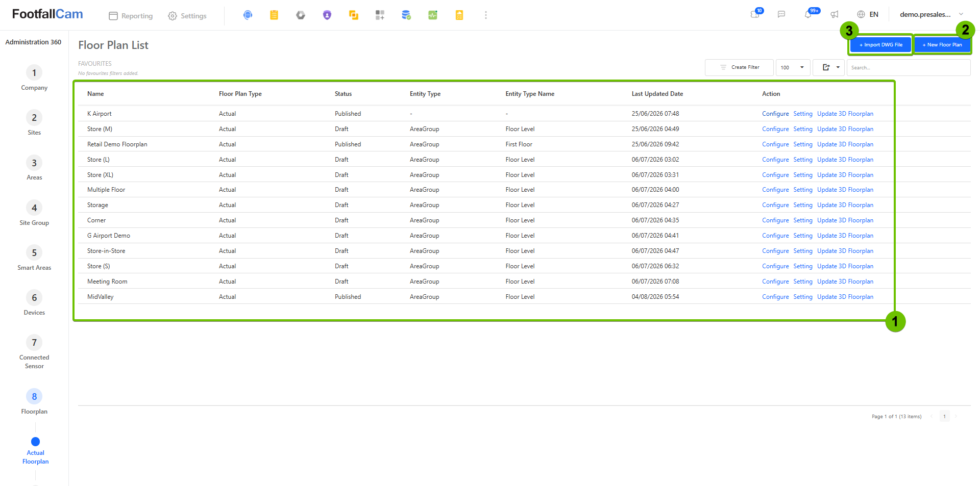Click Setting for Store (S)
Image resolution: width=980 pixels, height=486 pixels.
click(803, 266)
